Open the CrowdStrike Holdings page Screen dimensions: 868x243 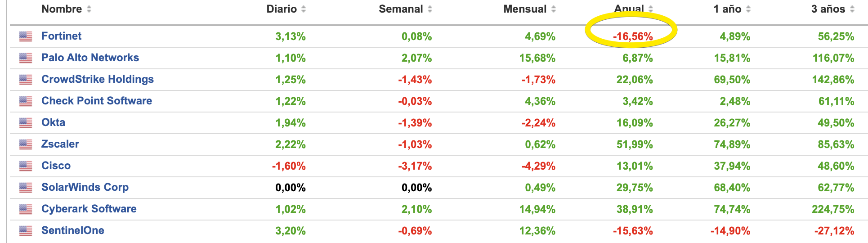(x=98, y=79)
